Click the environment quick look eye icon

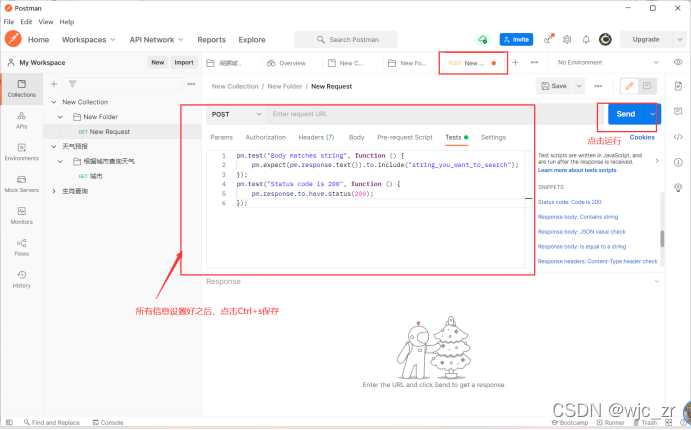coord(678,63)
